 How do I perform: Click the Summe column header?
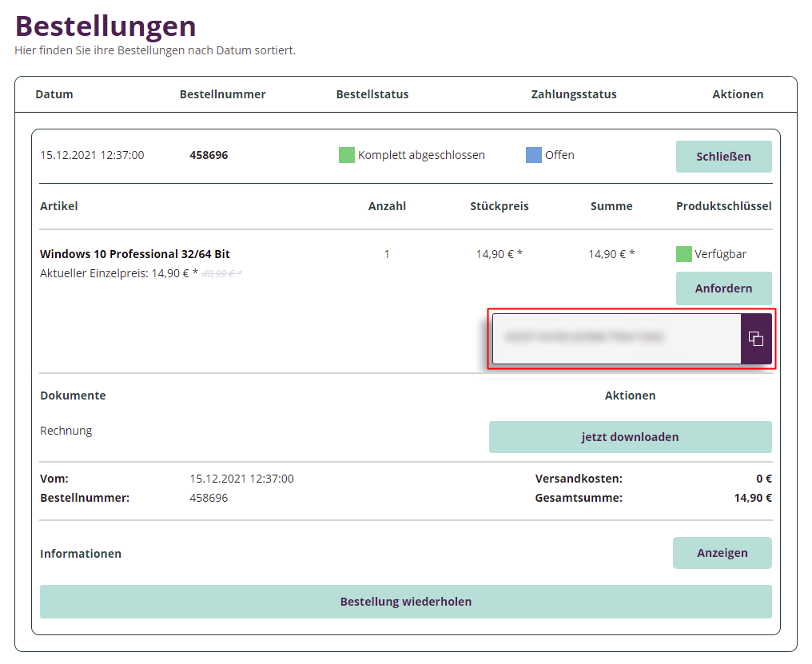click(611, 206)
